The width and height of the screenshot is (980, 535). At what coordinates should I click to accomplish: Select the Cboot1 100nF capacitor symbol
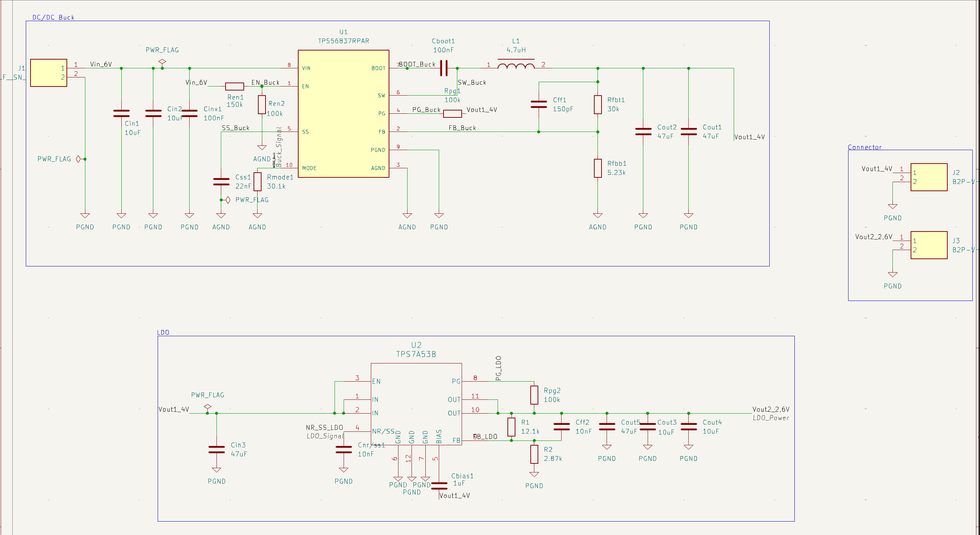click(444, 68)
